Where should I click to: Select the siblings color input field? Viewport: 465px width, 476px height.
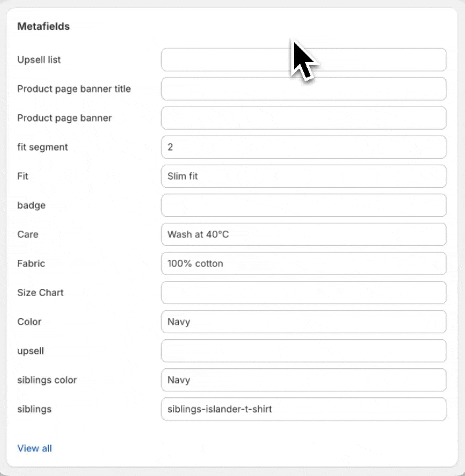303,379
